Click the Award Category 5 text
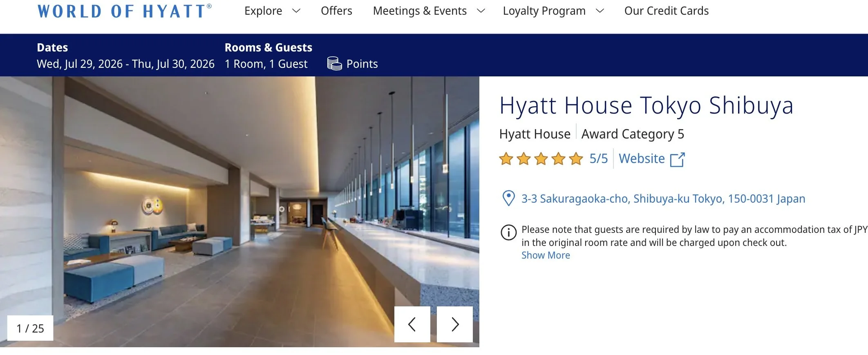868x355 pixels. (633, 134)
